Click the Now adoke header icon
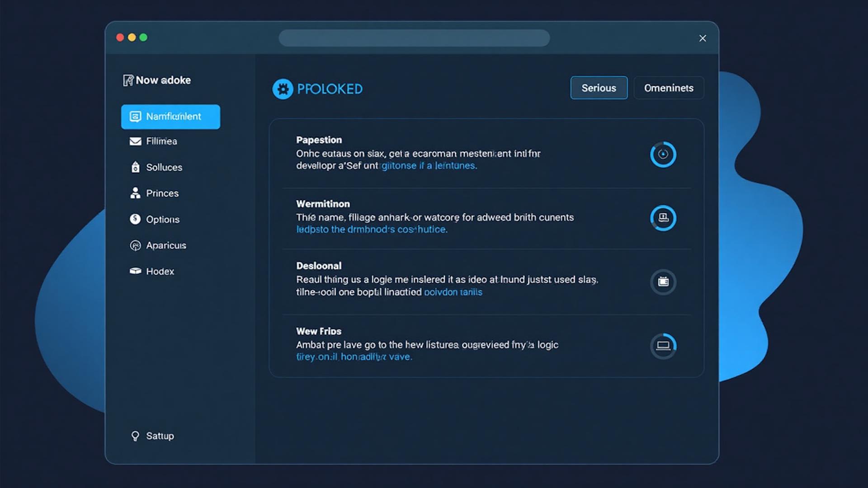868x488 pixels. (x=128, y=80)
